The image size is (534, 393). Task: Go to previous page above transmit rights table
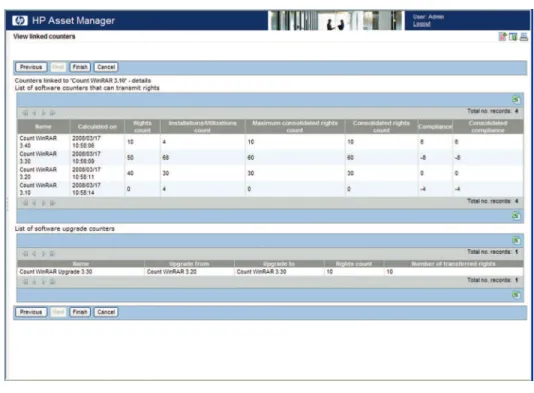pos(34,113)
